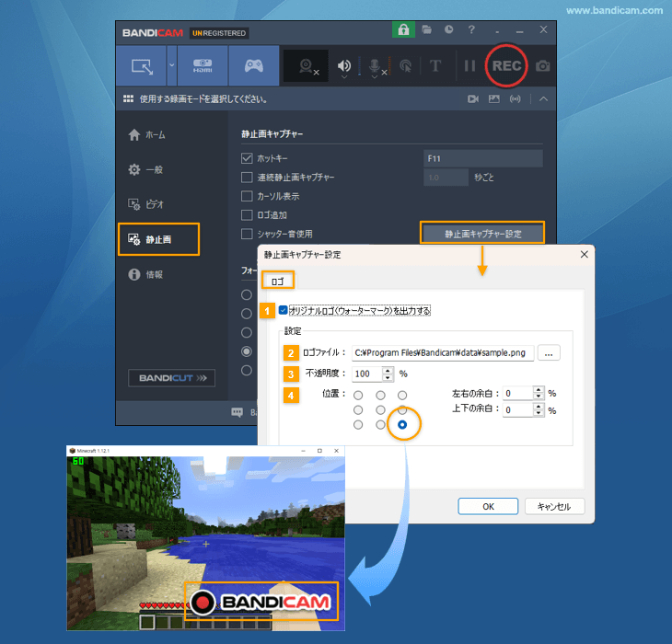
Task: Expand the speaker options chevron
Action: [343, 77]
